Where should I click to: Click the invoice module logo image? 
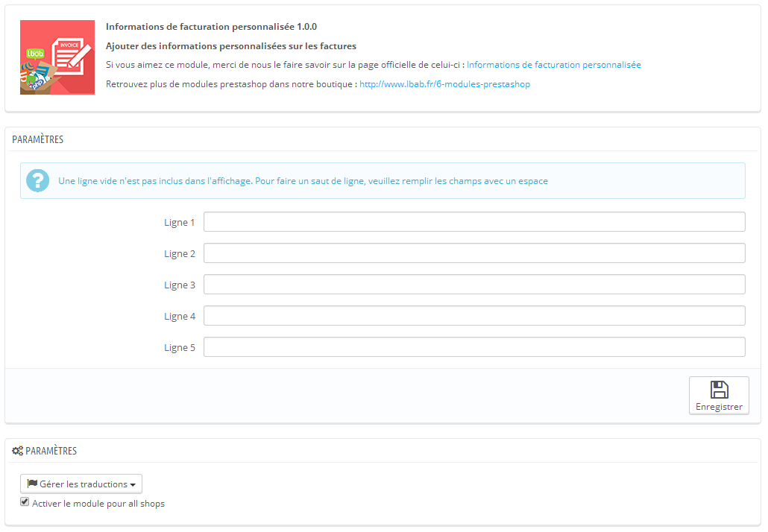pyautogui.click(x=57, y=57)
